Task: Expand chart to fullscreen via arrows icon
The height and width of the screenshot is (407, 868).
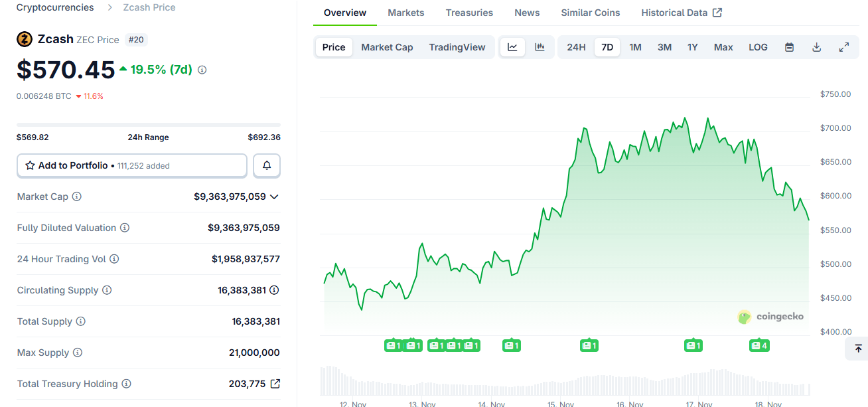Action: [x=843, y=47]
